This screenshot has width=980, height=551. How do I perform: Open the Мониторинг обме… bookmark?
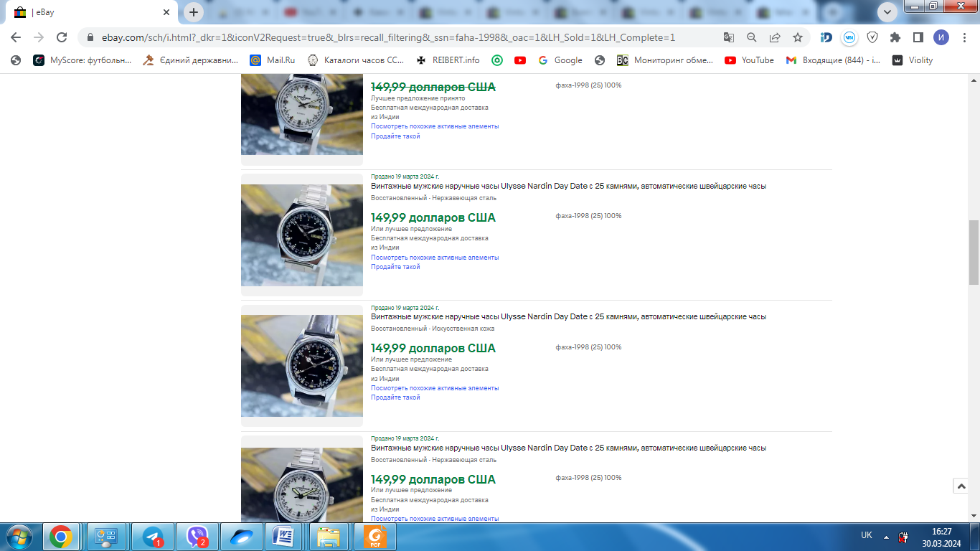click(665, 60)
